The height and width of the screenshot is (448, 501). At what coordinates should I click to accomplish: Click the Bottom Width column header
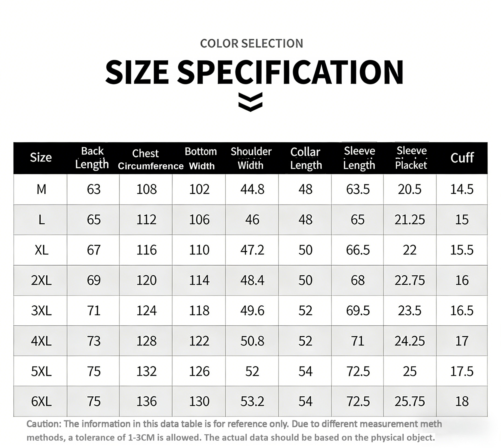(201, 158)
